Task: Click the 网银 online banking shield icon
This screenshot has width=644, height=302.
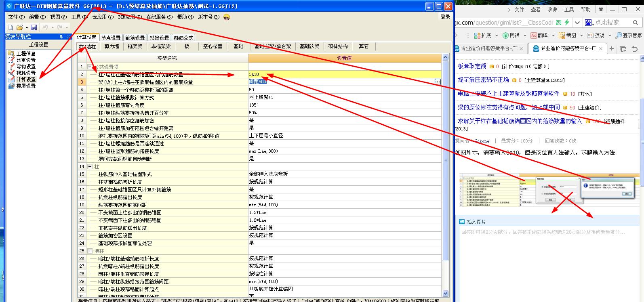Action: (x=506, y=36)
